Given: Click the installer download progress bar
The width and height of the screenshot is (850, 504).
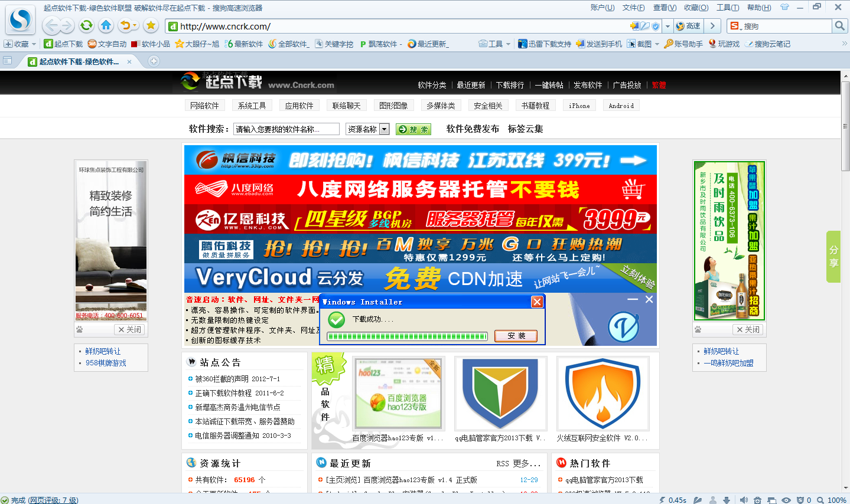Looking at the screenshot, I should click(x=408, y=336).
